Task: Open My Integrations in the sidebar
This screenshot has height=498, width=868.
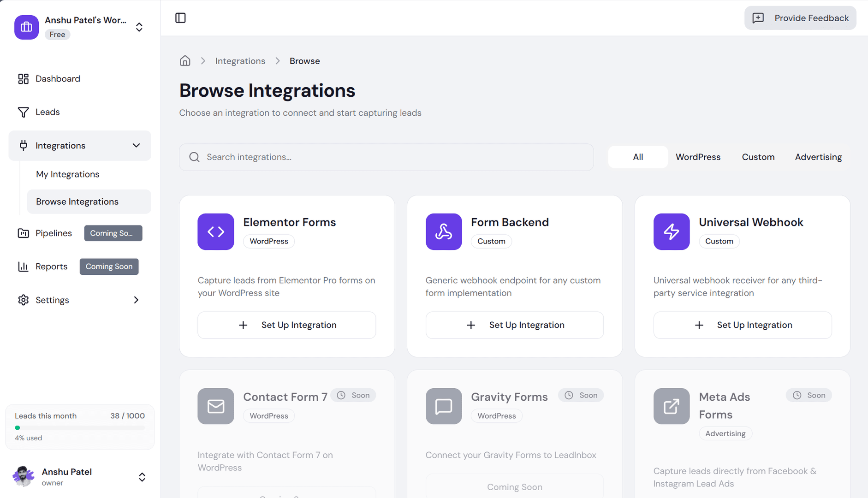Action: (89, 174)
